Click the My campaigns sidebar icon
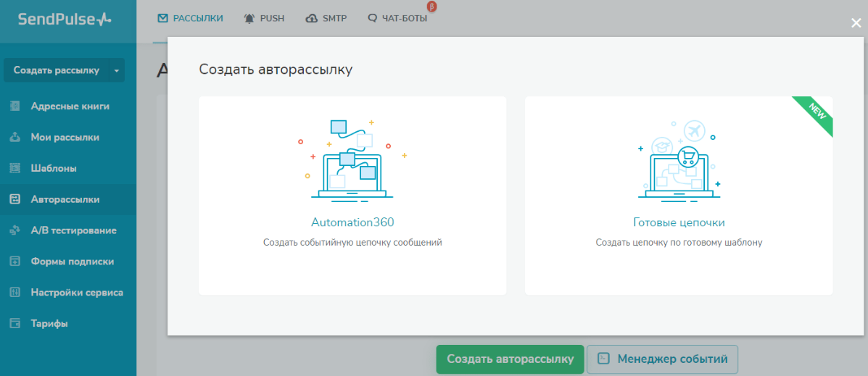The height and width of the screenshot is (376, 868). [15, 138]
